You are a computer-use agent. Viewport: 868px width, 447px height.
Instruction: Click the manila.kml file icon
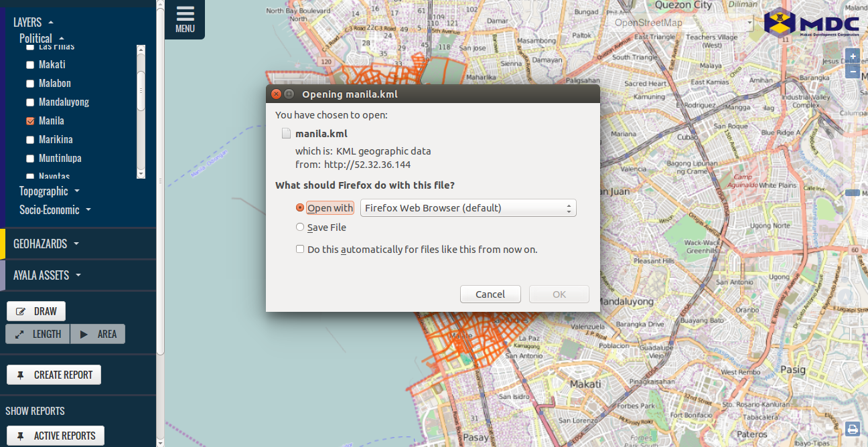(x=286, y=133)
